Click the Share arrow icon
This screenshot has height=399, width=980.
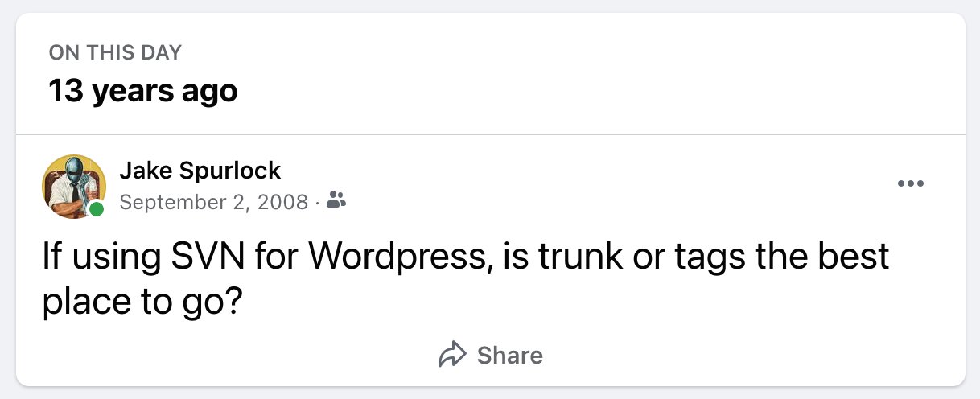(x=452, y=355)
